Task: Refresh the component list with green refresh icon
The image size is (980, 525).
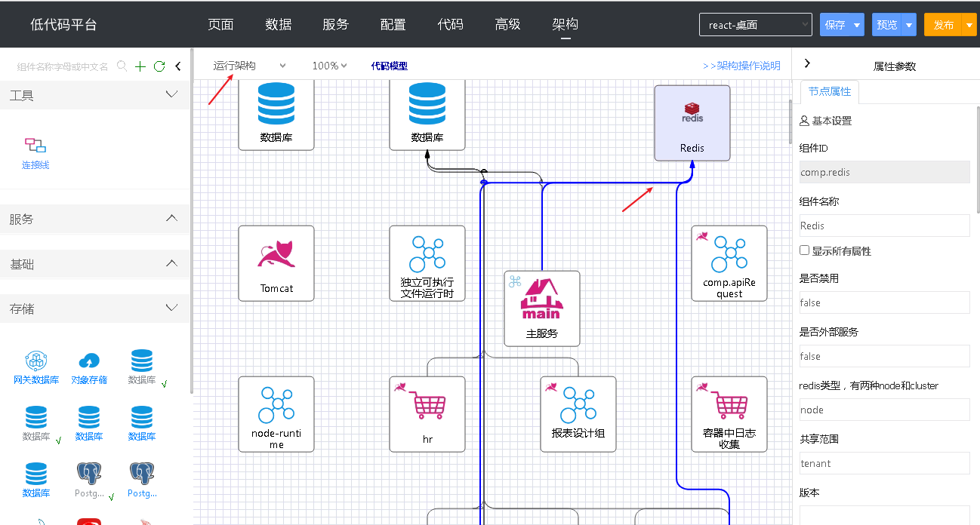Action: coord(159,66)
